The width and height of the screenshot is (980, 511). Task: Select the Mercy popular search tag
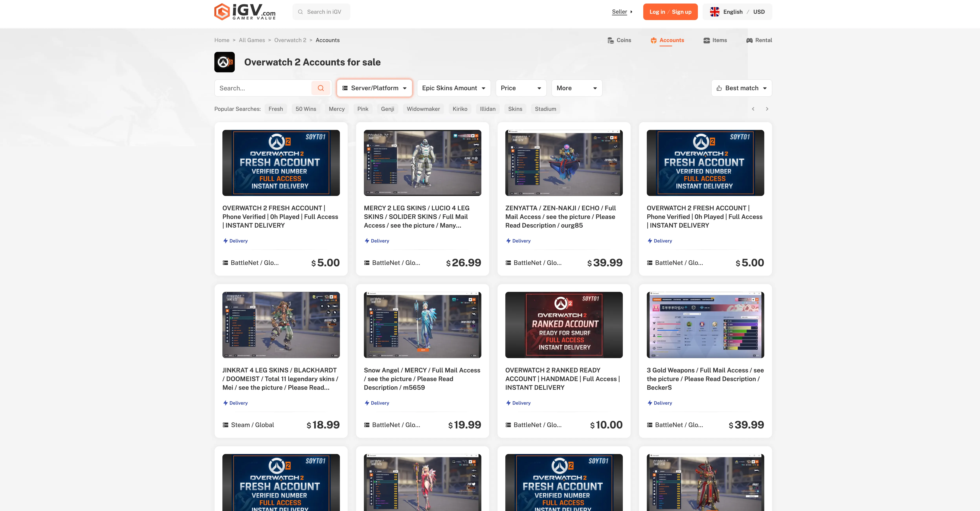[336, 109]
